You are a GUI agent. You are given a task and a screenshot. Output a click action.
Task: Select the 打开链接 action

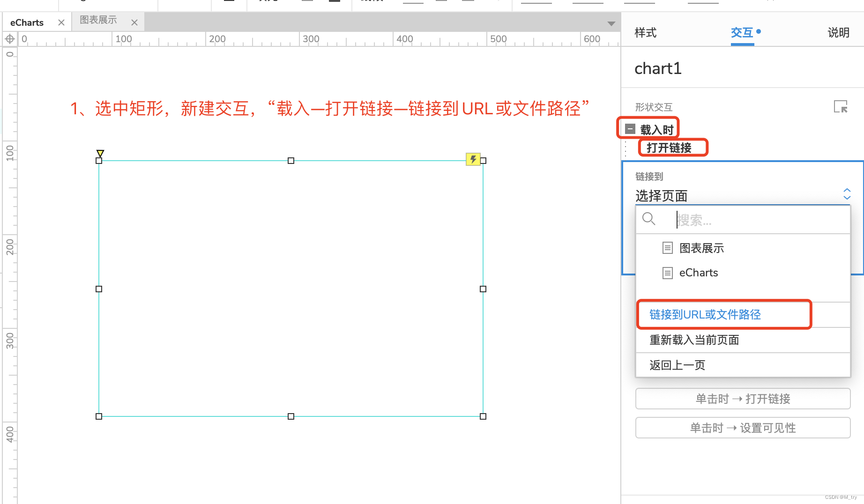point(669,148)
